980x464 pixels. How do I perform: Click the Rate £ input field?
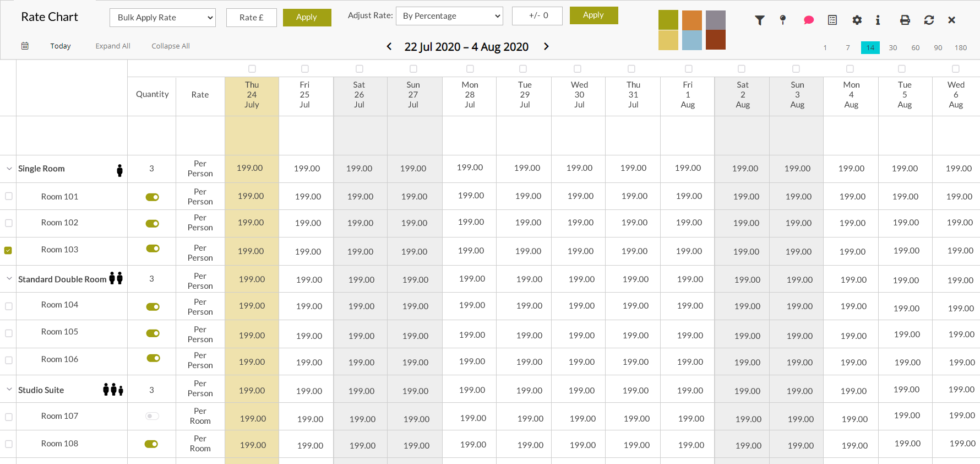click(x=251, y=18)
